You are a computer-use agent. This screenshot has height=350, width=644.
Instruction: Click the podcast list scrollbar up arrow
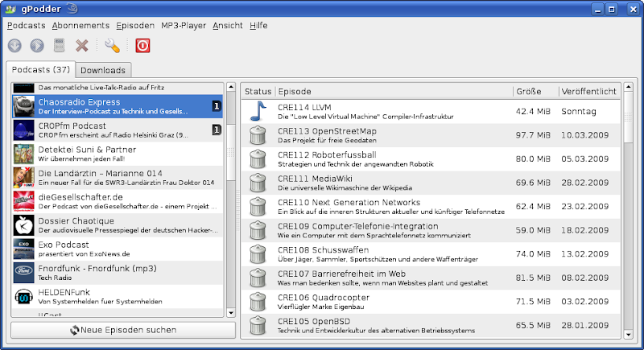point(231,87)
